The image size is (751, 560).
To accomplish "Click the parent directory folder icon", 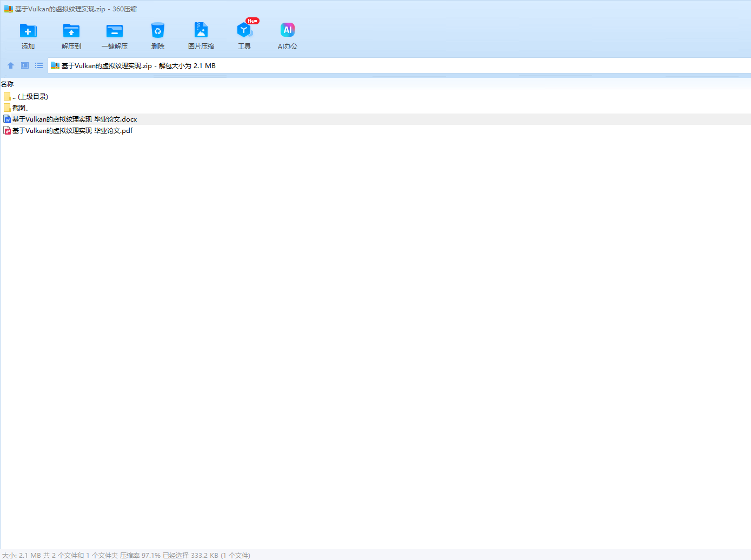I will click(7, 96).
